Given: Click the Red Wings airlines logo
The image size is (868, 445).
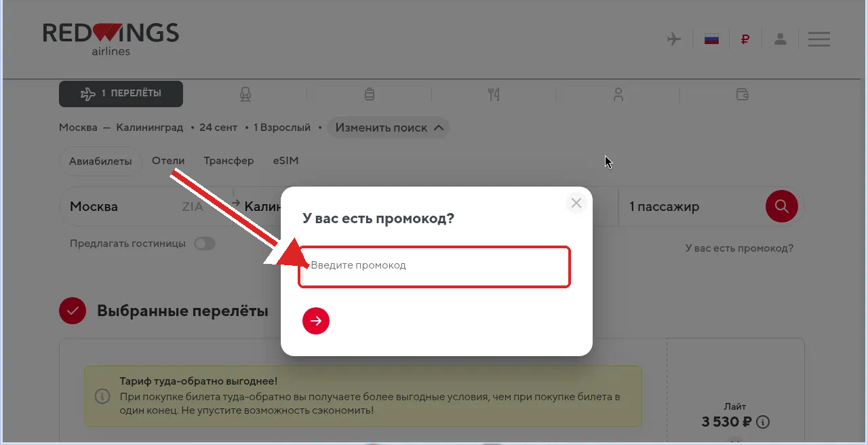Looking at the screenshot, I should tap(111, 39).
